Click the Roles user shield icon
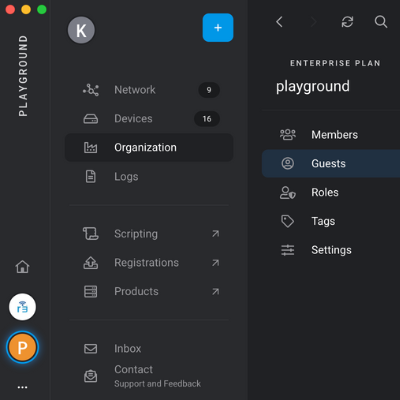Image resolution: width=400 pixels, height=400 pixels. click(x=288, y=192)
